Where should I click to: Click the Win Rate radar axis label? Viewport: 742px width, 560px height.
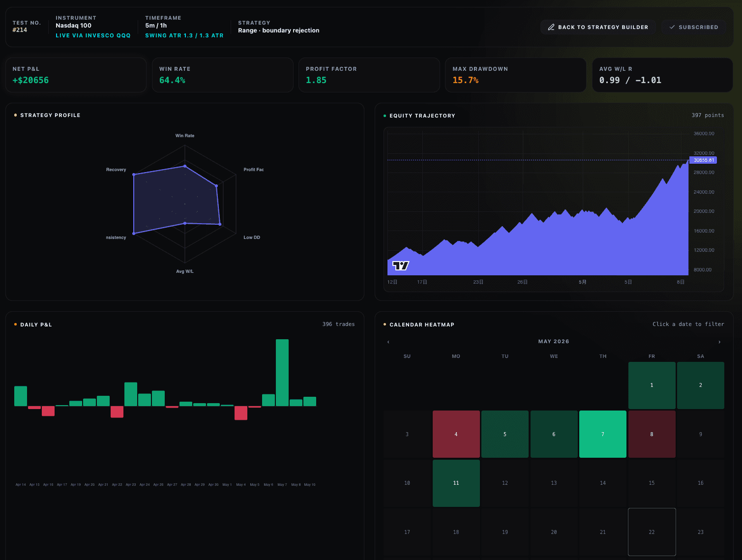[185, 136]
